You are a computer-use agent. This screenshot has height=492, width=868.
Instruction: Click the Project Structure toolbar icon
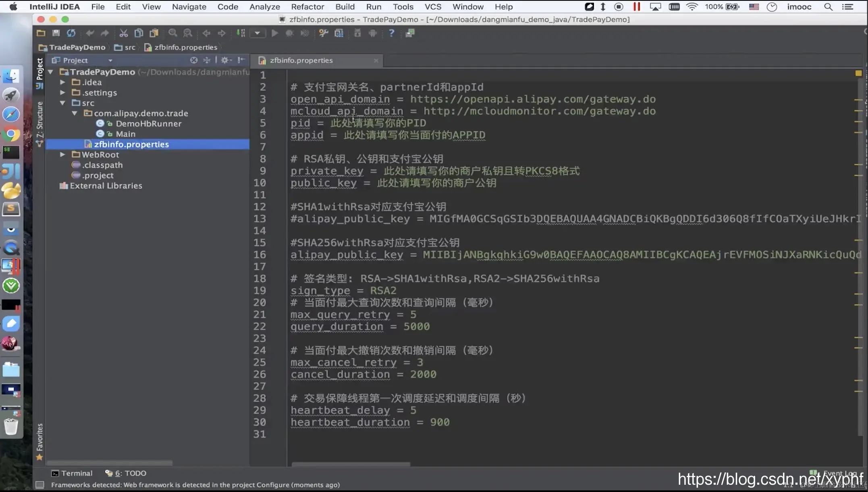[x=339, y=33]
